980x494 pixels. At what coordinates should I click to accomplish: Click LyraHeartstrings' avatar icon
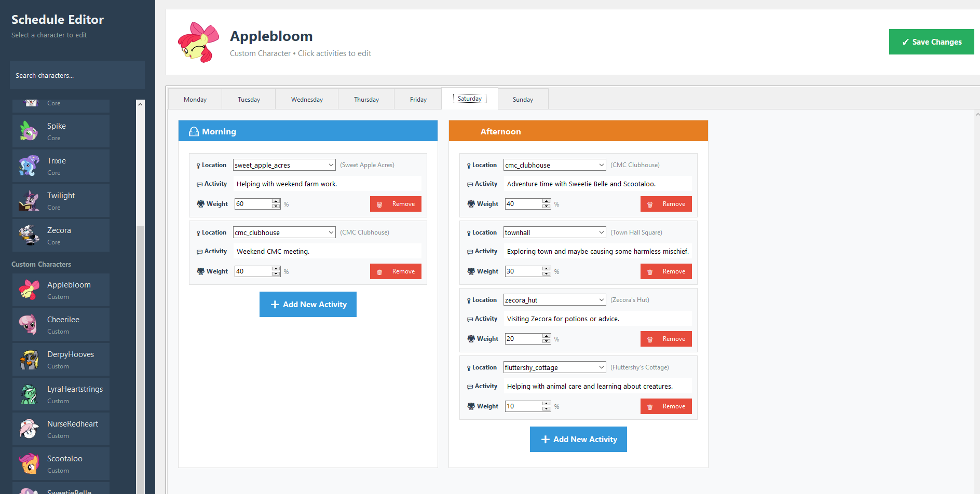click(x=29, y=394)
